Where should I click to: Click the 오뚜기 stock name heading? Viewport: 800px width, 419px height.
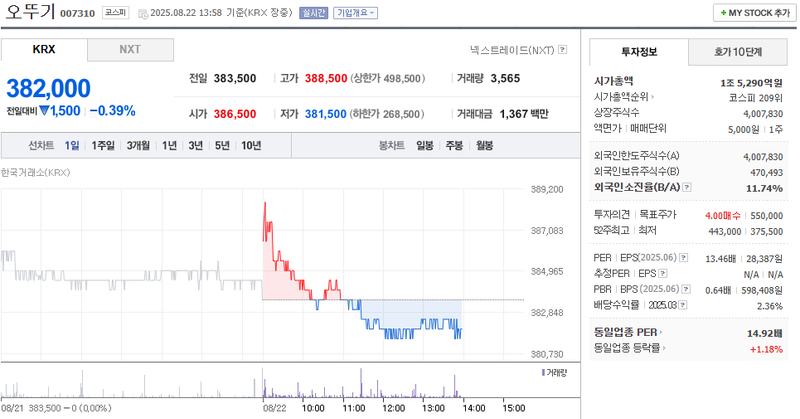click(x=30, y=11)
